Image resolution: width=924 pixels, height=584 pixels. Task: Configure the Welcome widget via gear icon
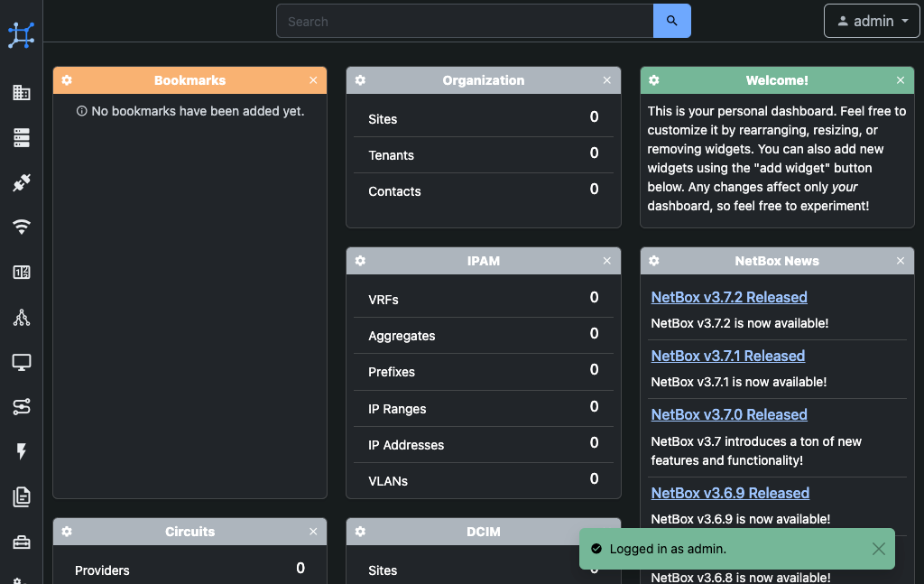coord(654,80)
